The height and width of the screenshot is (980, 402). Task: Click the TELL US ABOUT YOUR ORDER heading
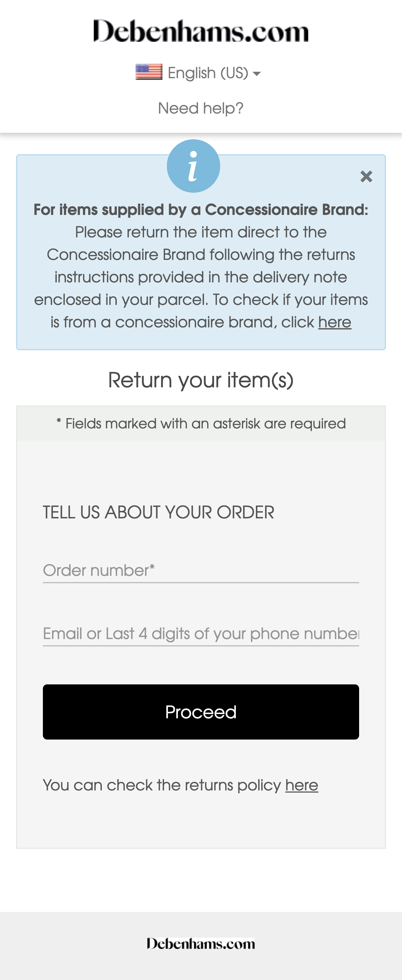[159, 512]
